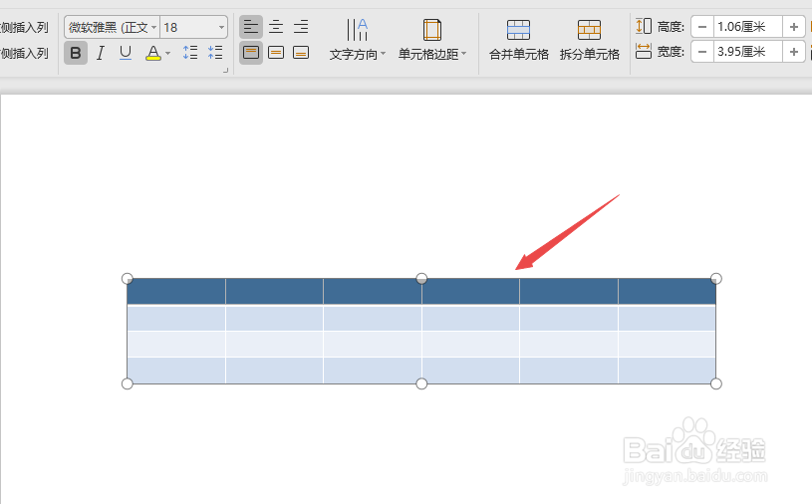This screenshot has height=504, width=812.
Task: Click the upper insert column (侧插入列) button
Action: (x=24, y=27)
